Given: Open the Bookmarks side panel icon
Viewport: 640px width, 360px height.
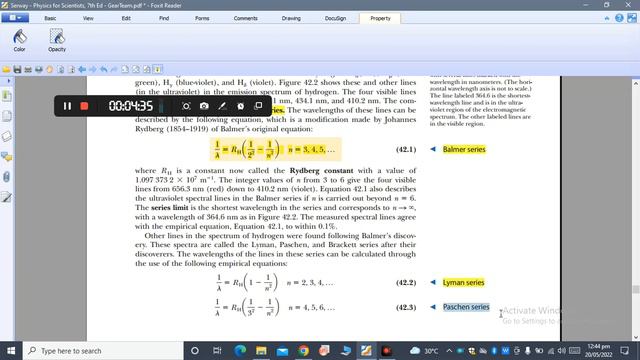Looking at the screenshot, I should click(7, 96).
